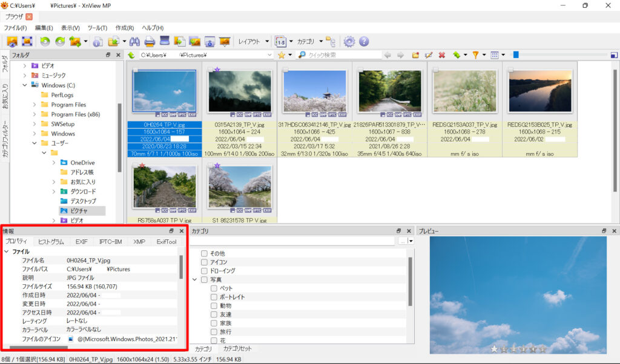Open XnView settings via gear icon

[349, 41]
